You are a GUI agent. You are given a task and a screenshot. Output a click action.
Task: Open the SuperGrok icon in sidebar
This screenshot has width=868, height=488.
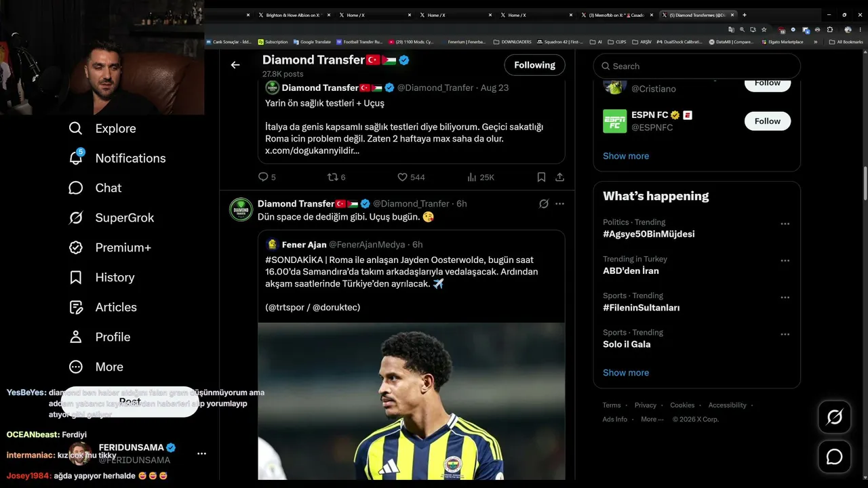click(76, 218)
